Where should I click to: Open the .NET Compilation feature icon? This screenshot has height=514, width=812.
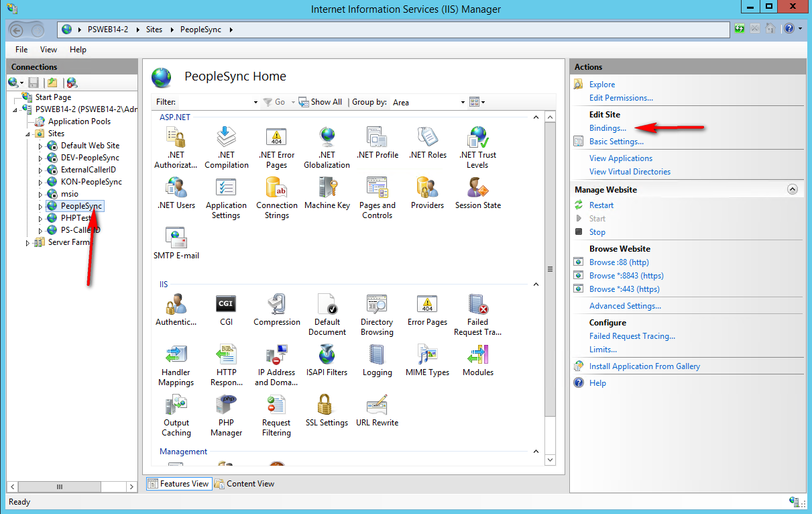[227, 148]
